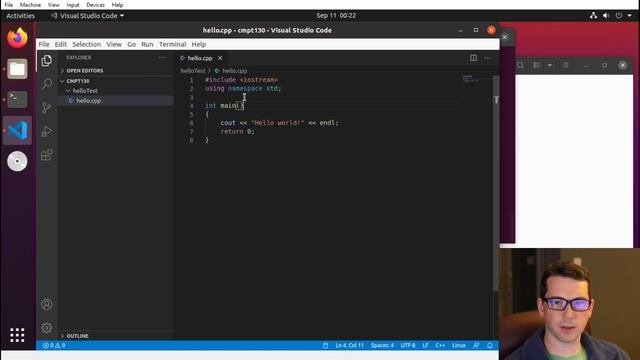
Task: Click LF end of line selector
Action: pyautogui.click(x=425, y=345)
